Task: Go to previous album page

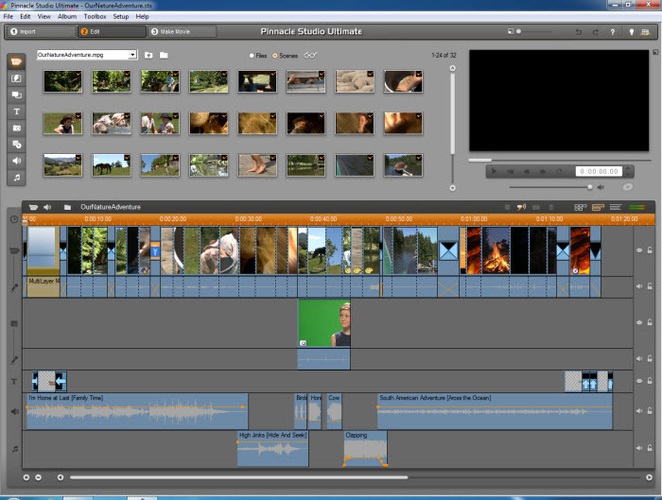Action: 452,68
